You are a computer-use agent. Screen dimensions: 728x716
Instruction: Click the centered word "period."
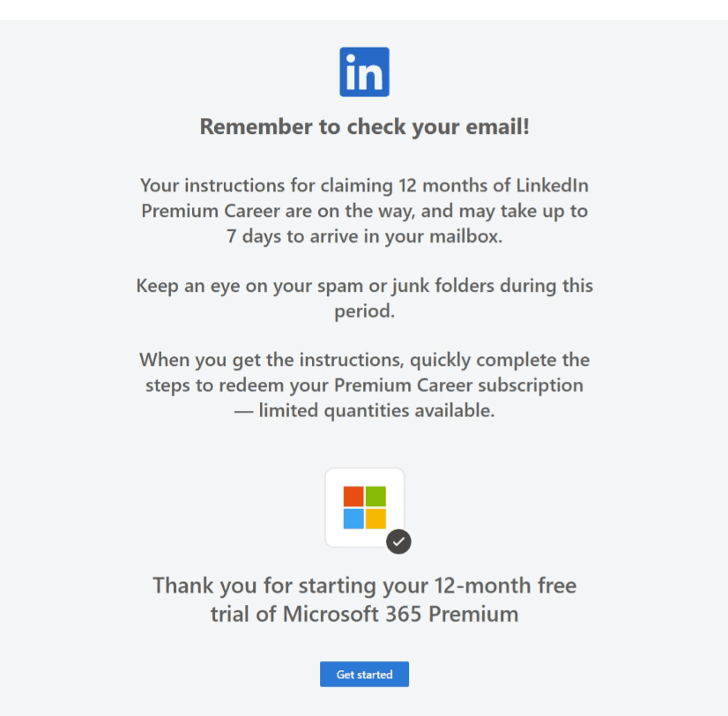click(364, 311)
